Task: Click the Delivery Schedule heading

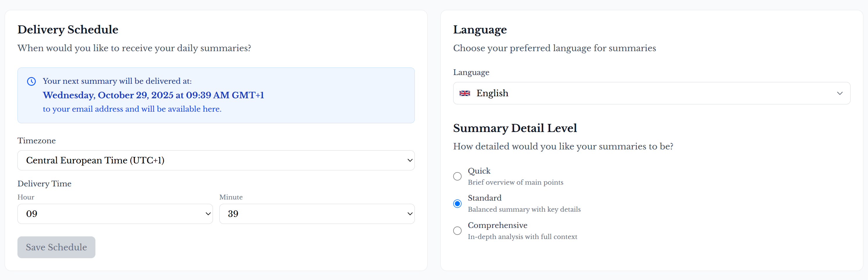Action: [x=68, y=29]
